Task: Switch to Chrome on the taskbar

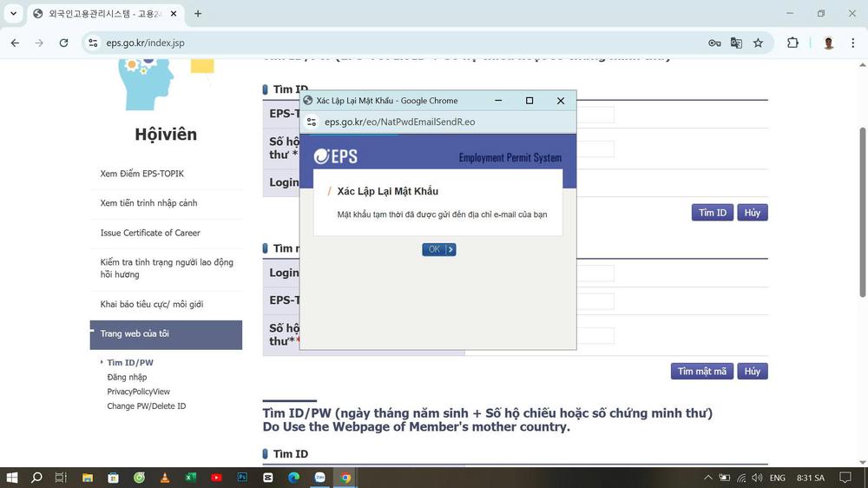Action: (x=345, y=478)
